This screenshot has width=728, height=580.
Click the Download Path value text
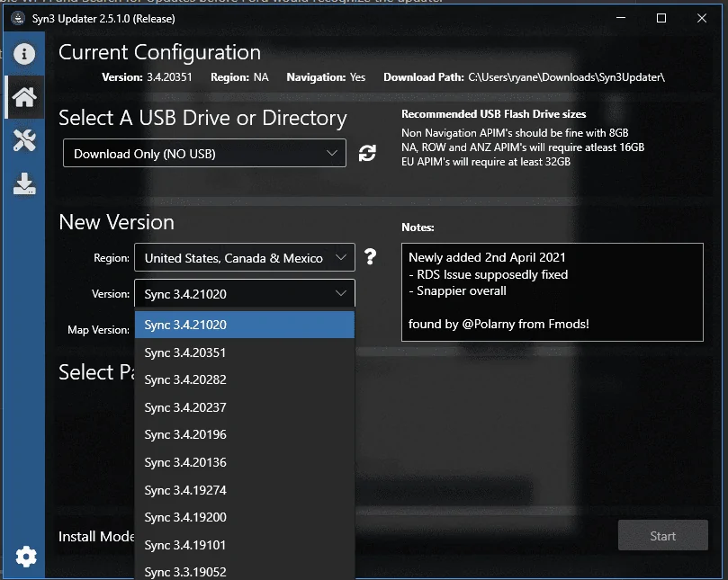[566, 77]
